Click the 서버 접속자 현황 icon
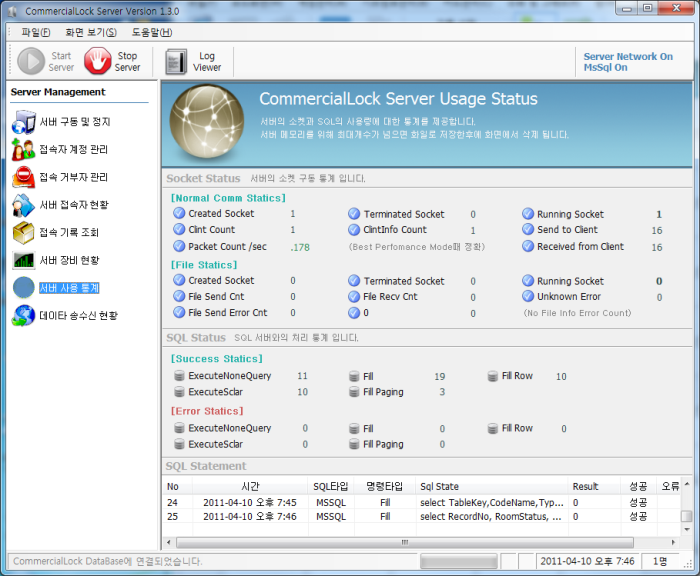Image resolution: width=700 pixels, height=576 pixels. (23, 205)
